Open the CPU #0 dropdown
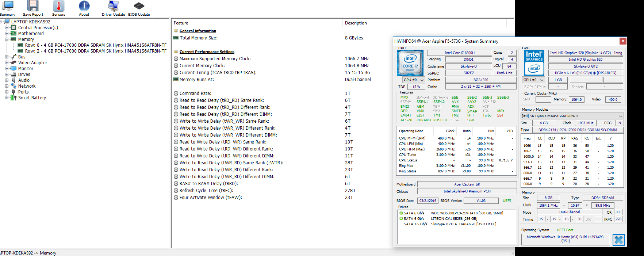The height and width of the screenshot is (256, 644). 414,80
